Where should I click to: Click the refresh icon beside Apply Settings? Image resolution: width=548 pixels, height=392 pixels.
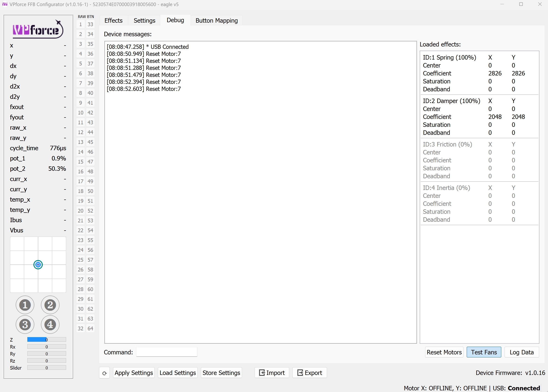104,373
